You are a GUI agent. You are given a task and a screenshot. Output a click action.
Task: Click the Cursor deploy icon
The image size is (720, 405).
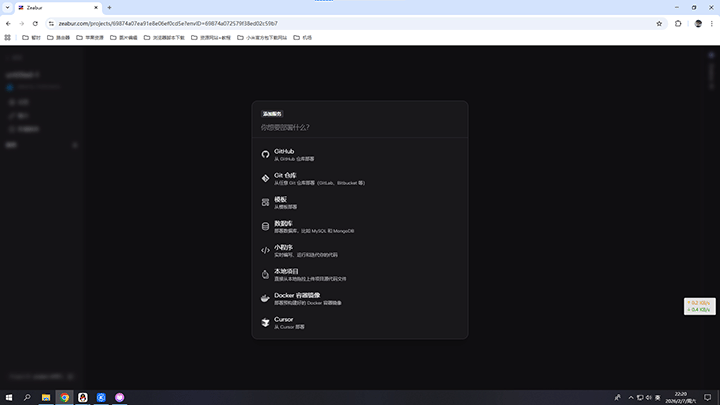(265, 322)
